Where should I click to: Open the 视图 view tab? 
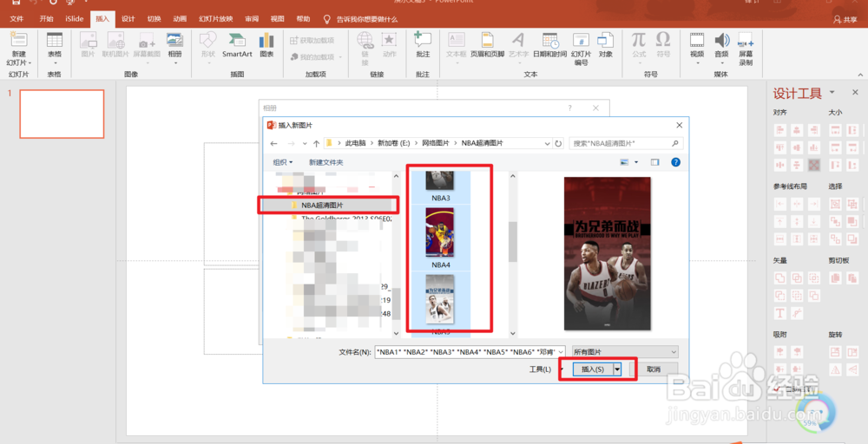(278, 19)
